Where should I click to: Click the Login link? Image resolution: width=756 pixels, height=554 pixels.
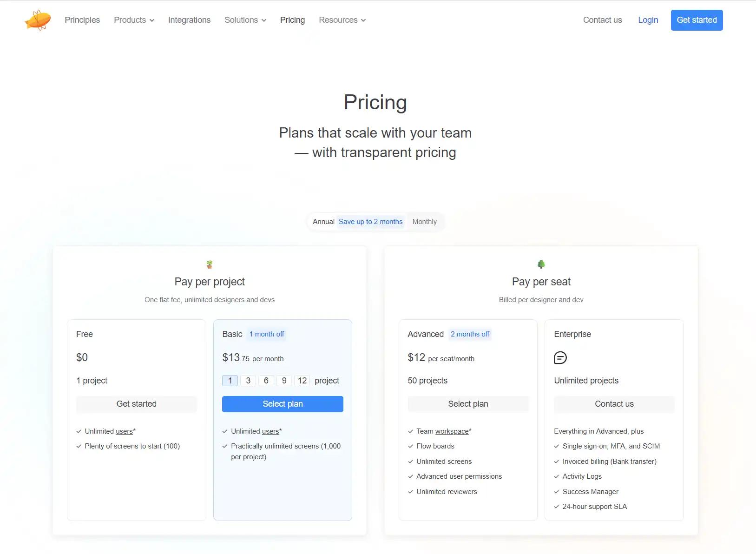click(648, 20)
